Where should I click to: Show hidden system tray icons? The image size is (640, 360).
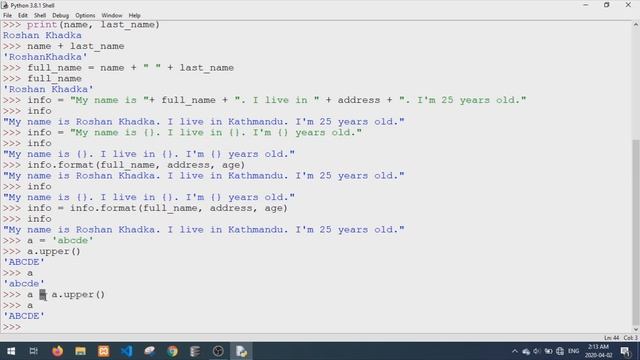tap(515, 351)
